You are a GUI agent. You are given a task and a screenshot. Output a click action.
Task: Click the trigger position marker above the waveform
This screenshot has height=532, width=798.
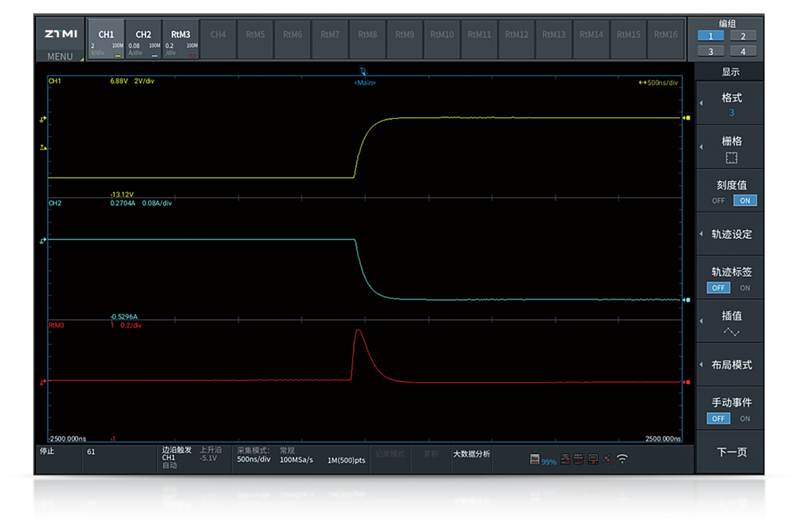(x=363, y=71)
